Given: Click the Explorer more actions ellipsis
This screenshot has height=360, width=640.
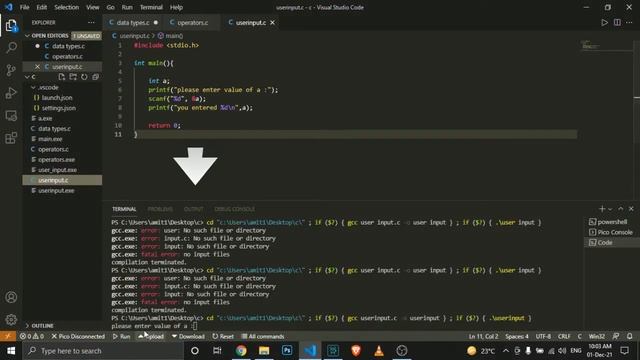Looking at the screenshot, I should [91, 22].
